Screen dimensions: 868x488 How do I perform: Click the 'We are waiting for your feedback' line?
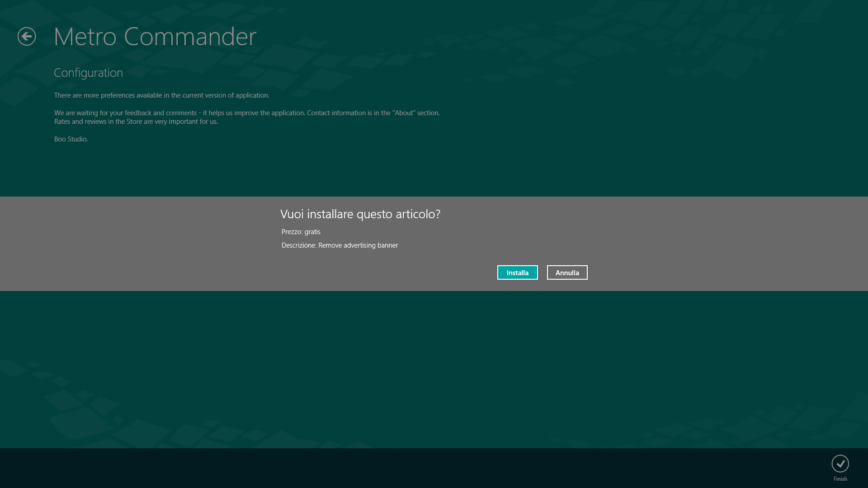click(x=247, y=113)
